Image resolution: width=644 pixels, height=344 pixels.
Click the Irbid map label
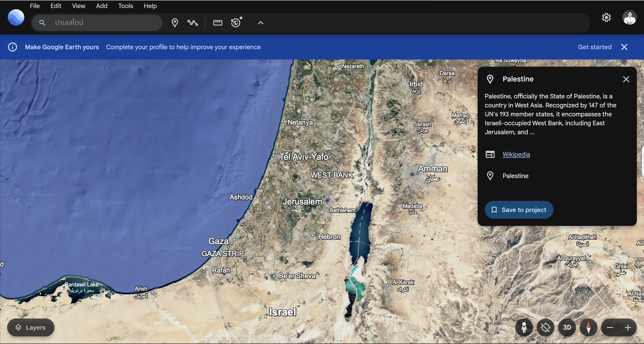click(416, 84)
